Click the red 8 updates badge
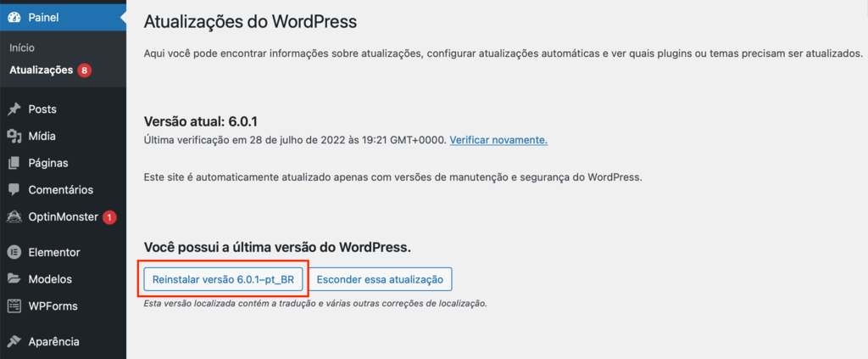This screenshot has width=868, height=359. (x=84, y=70)
